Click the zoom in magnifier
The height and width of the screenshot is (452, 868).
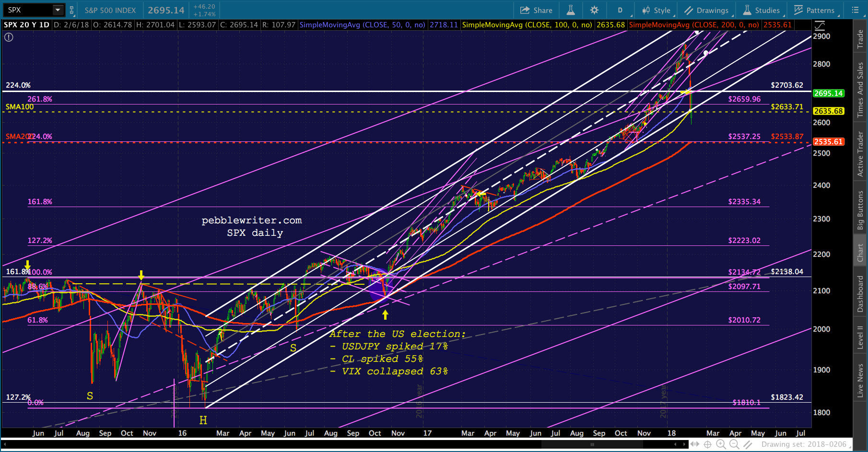[x=721, y=444]
